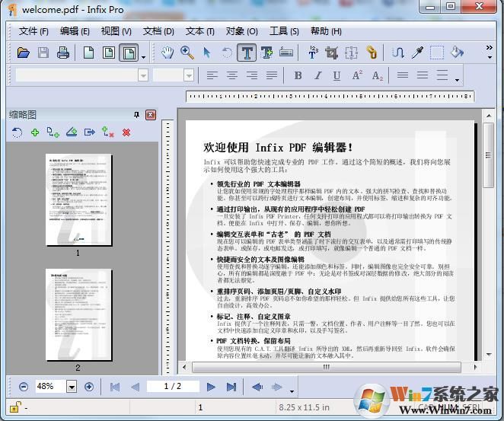This screenshot has height=421, width=504.
Task: Open a file with the folder icon
Action: point(24,53)
